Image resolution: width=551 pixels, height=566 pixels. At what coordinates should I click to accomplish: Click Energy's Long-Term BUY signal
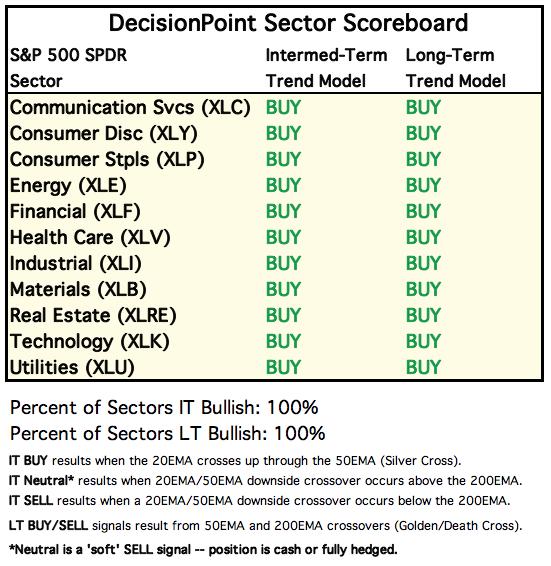tap(423, 186)
